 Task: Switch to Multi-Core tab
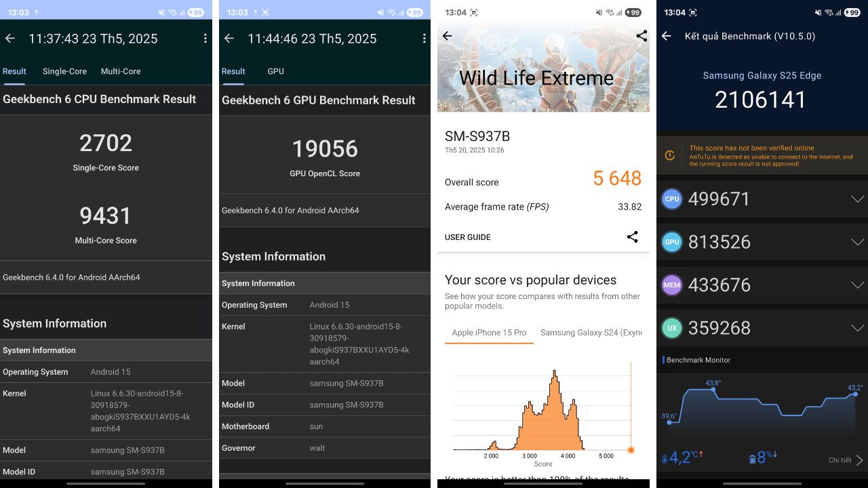tap(121, 71)
